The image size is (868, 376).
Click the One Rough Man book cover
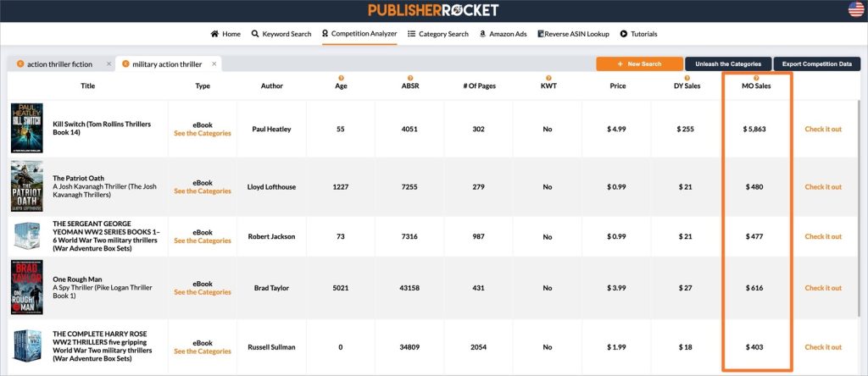26,288
